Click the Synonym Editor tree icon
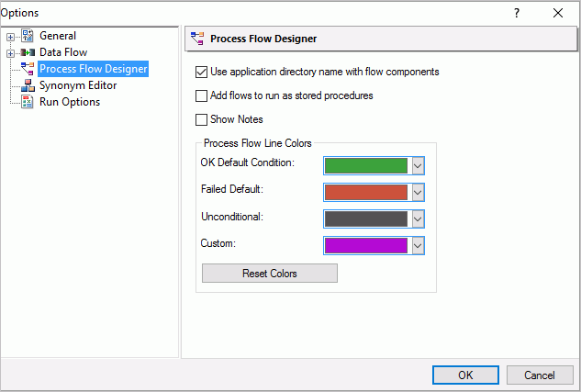The width and height of the screenshot is (581, 392). 28,85
